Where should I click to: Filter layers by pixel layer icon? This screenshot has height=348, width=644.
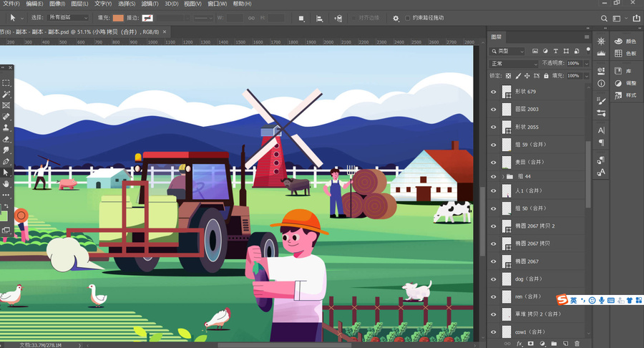click(x=535, y=51)
